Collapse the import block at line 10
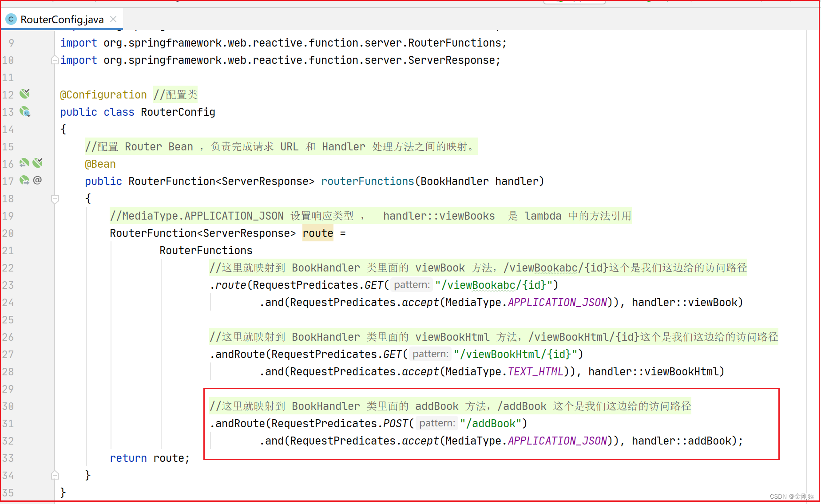Screen dimensions: 821x504 tap(55, 60)
